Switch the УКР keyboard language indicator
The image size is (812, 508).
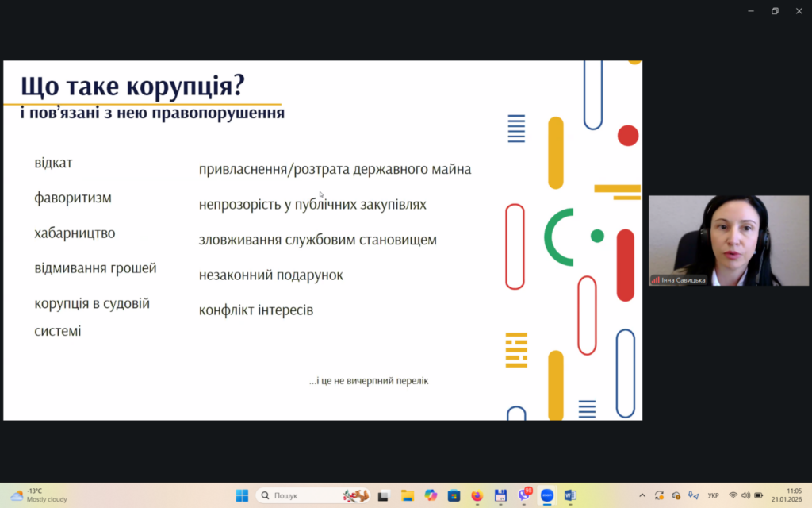pos(713,495)
